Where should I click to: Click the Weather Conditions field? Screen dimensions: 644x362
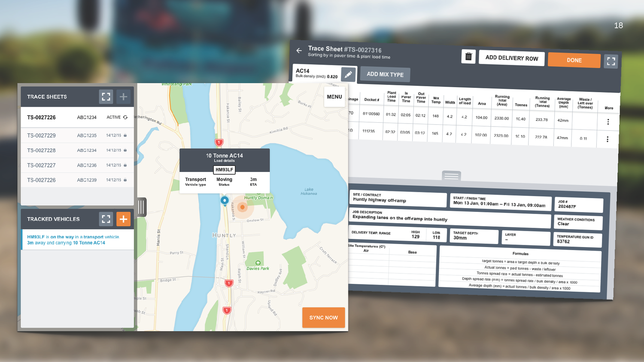[578, 222]
